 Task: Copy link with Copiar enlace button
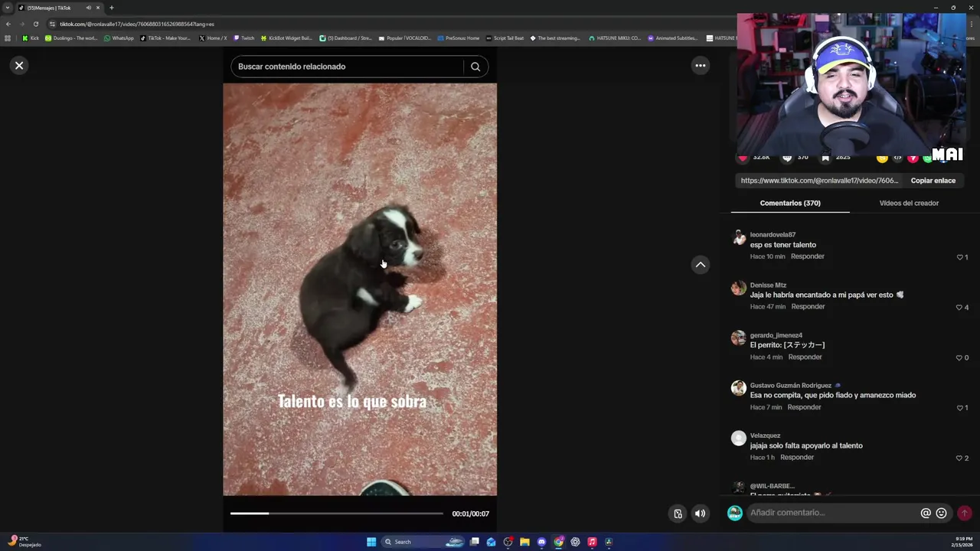933,181
